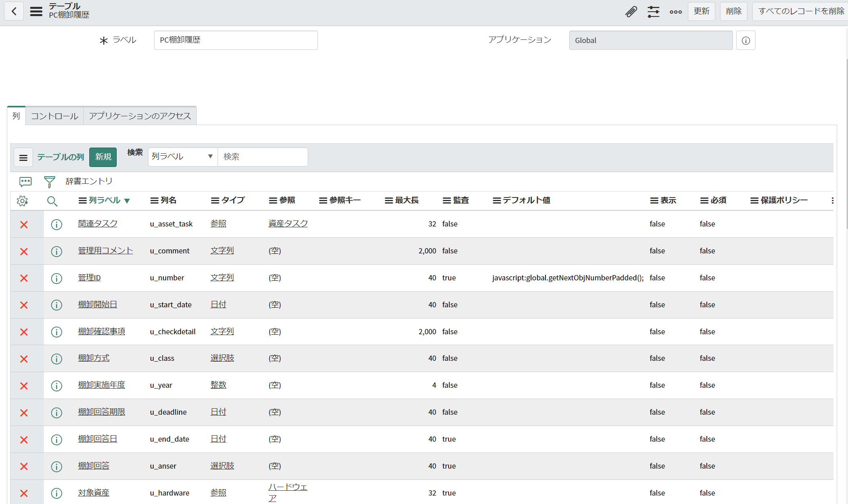The image size is (848, 504).
Task: Open 監査 column header menu
Action: 447,200
